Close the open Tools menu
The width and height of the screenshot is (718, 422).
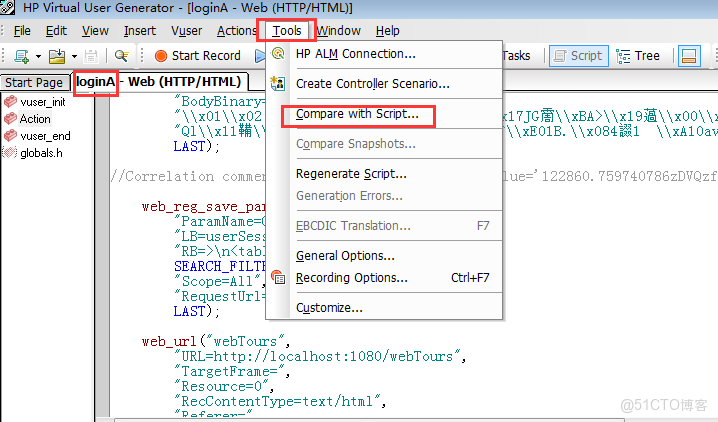(287, 31)
